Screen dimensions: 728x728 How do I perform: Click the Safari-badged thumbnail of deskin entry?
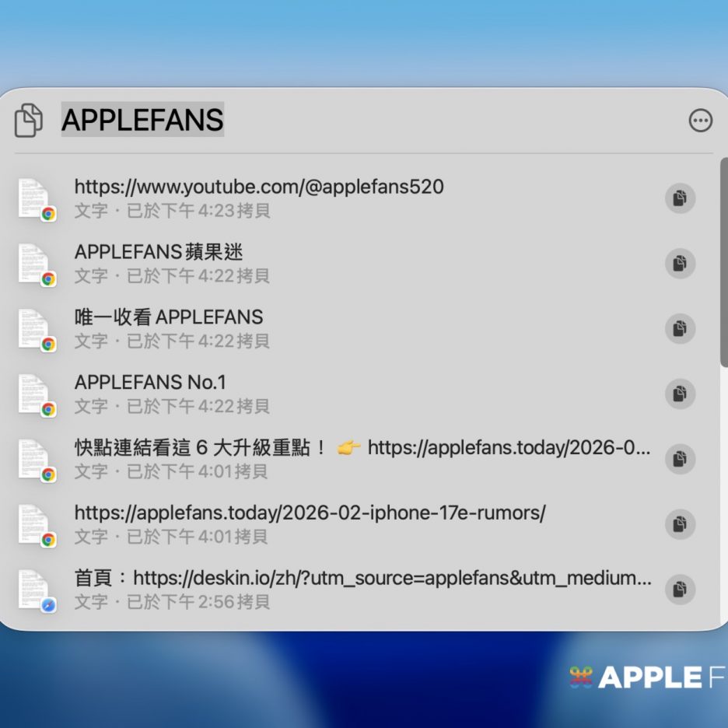pos(35,590)
